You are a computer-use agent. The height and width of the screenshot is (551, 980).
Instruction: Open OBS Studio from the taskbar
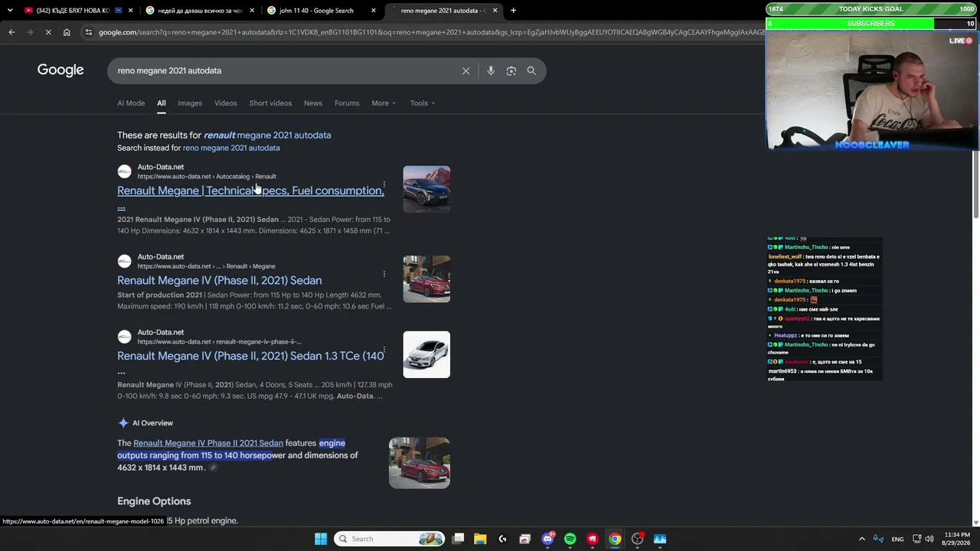pyautogui.click(x=637, y=539)
